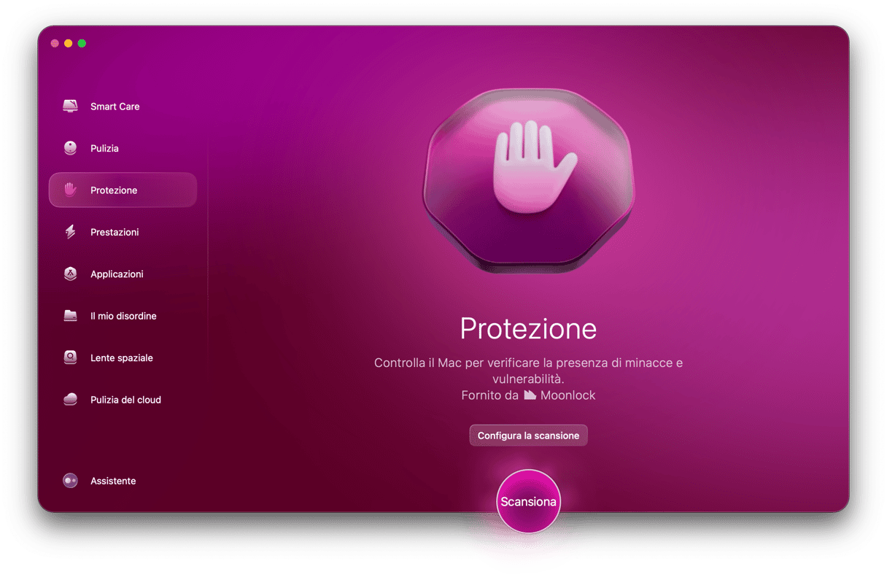887x588 pixels.
Task: Click the Assistente icon at bottom
Action: tap(70, 481)
